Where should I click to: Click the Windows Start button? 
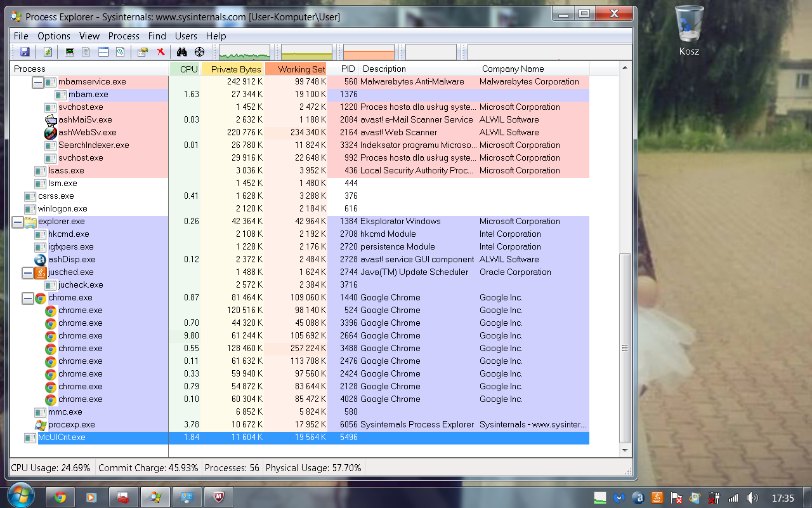pyautogui.click(x=20, y=497)
